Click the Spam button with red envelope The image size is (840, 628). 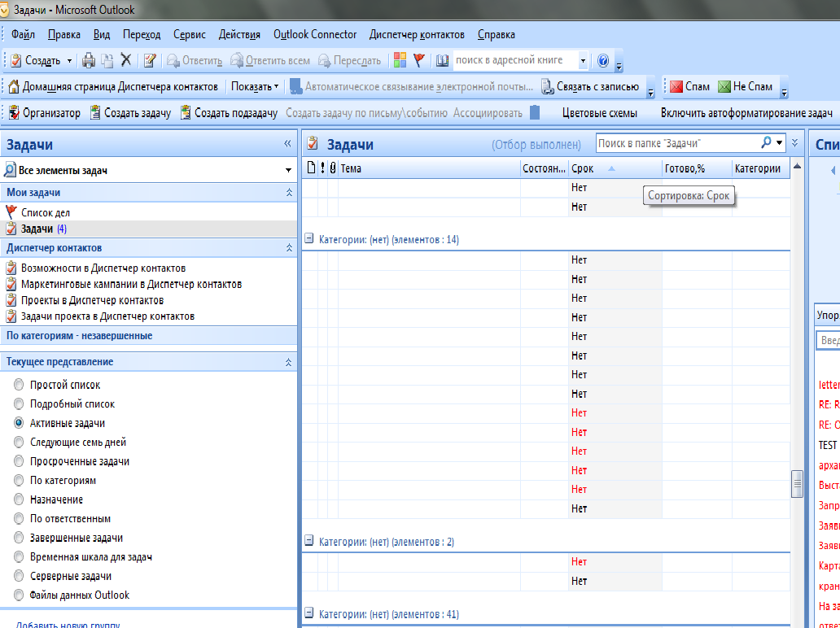coord(689,86)
